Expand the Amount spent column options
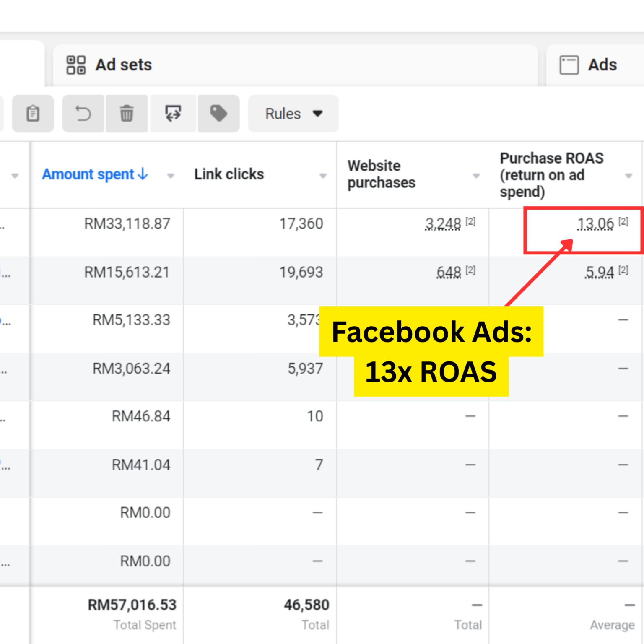Screen dimensions: 644x644 [x=170, y=176]
